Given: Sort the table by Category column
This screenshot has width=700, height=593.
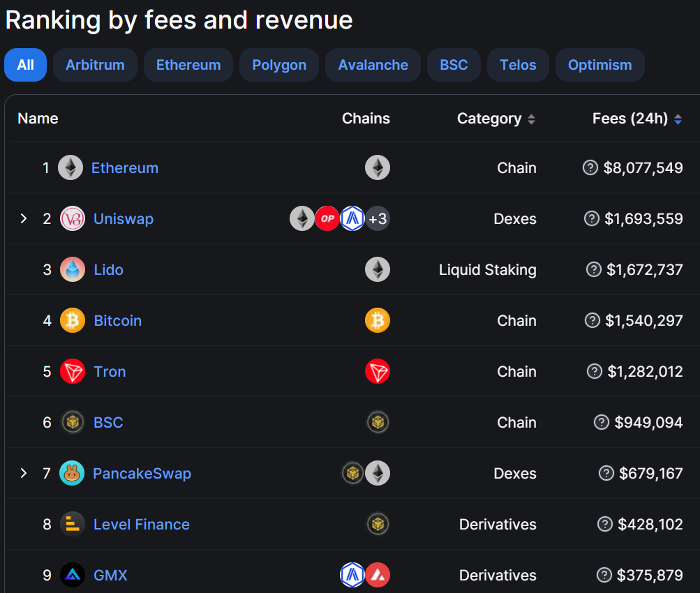Looking at the screenshot, I should point(496,119).
